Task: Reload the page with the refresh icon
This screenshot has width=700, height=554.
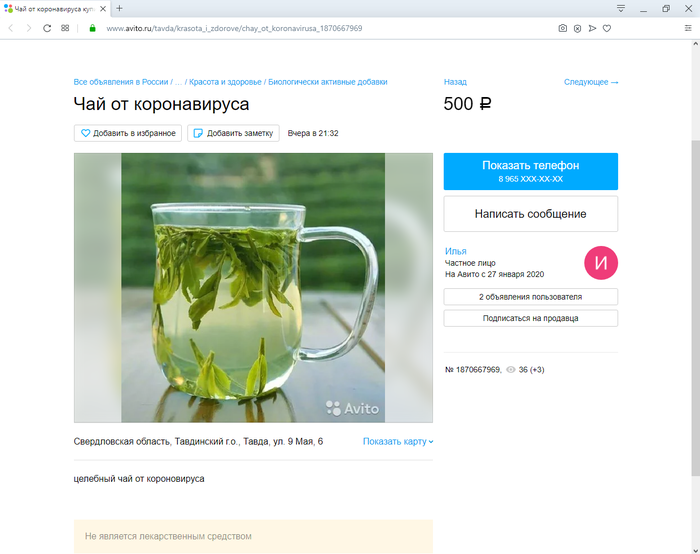Action: [x=47, y=28]
